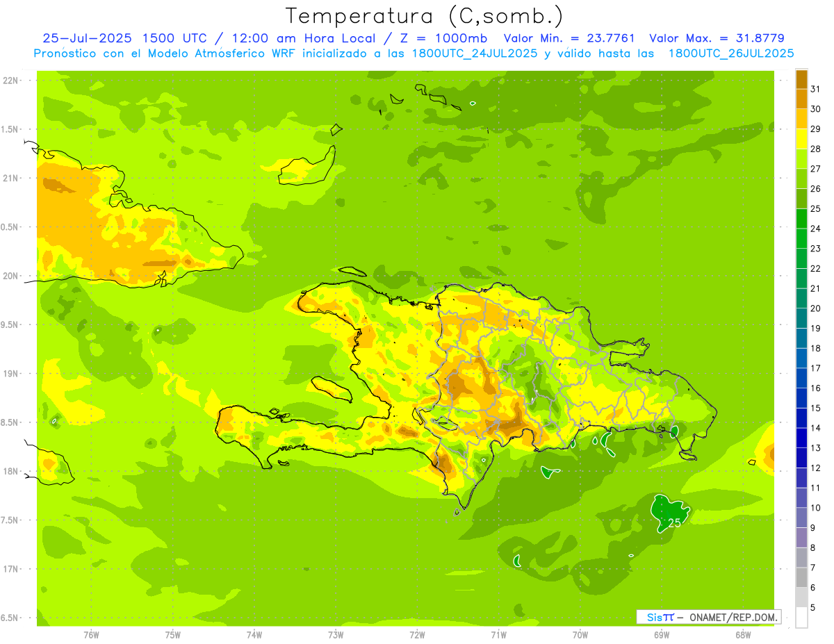Click the "73W" longitude axis label
Image resolution: width=834 pixels, height=644 pixels.
(336, 636)
